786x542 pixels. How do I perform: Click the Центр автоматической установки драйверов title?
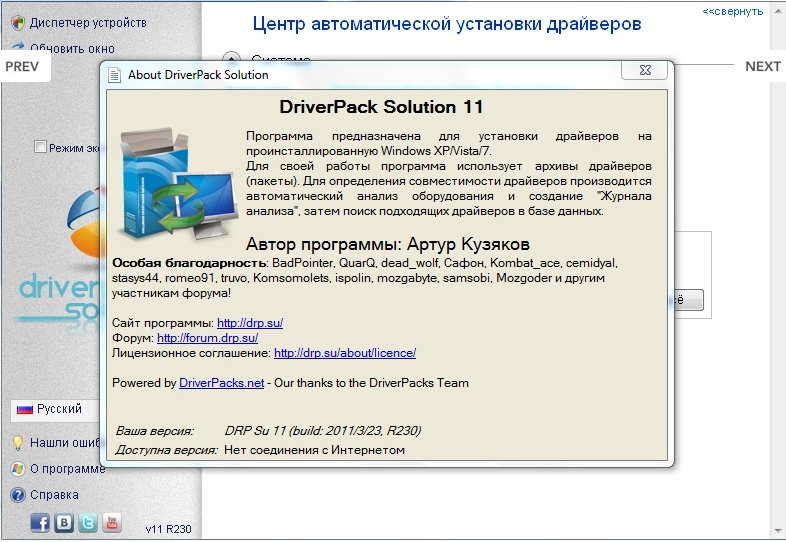pos(447,24)
